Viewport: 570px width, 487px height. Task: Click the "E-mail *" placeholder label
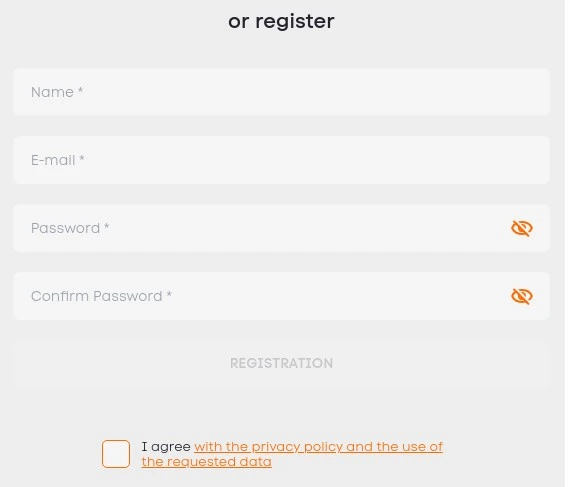[x=57, y=160]
